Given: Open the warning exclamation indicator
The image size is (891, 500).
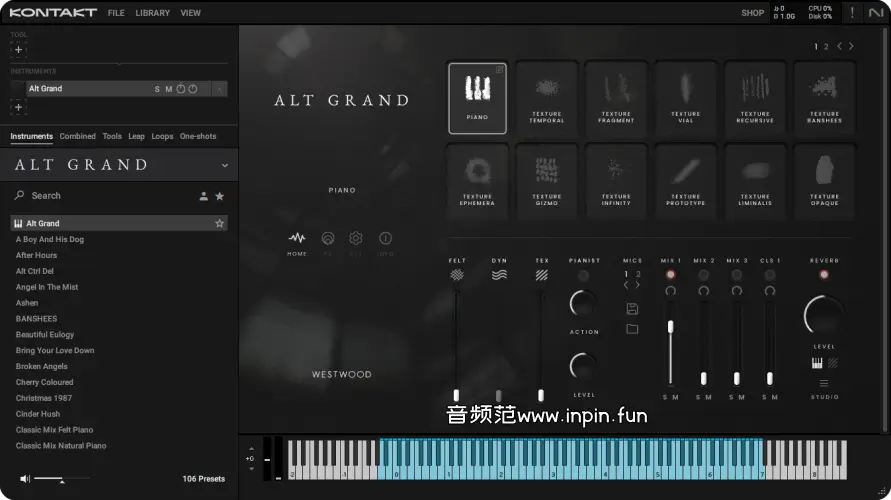Looking at the screenshot, I should click(852, 12).
